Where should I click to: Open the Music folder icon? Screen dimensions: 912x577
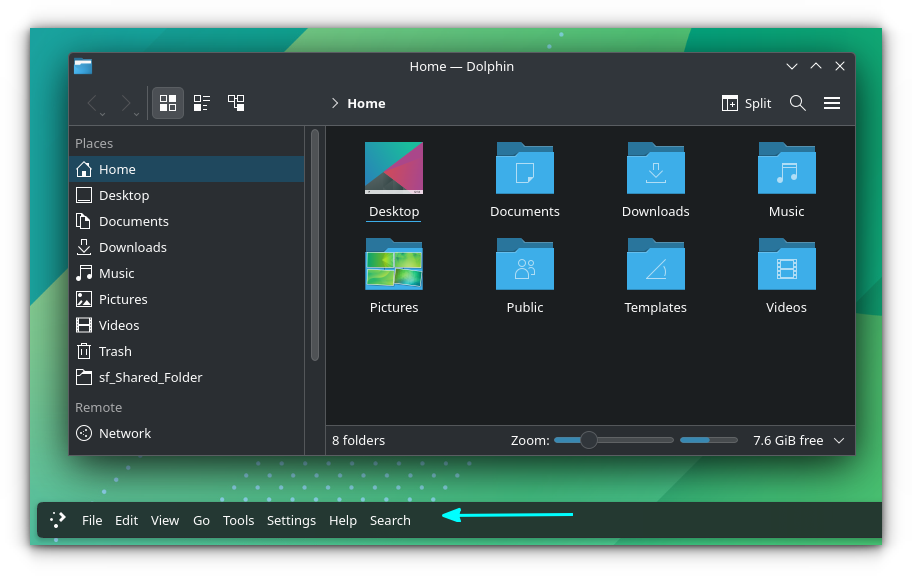tap(786, 168)
